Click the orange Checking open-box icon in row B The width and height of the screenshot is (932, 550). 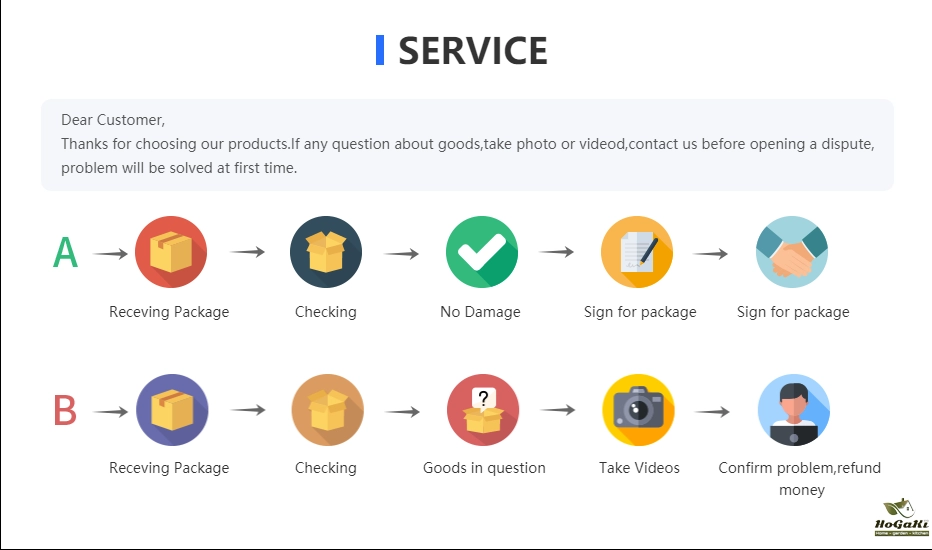[x=327, y=410]
